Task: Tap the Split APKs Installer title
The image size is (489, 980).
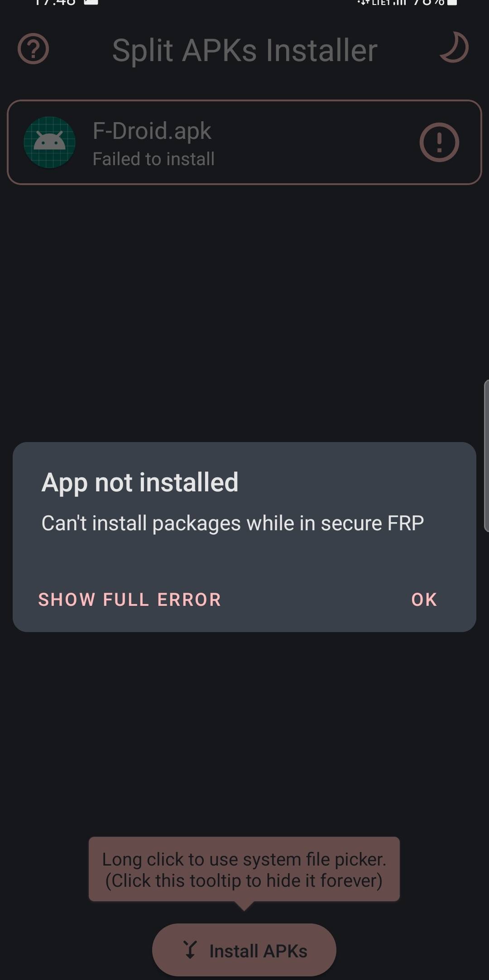Action: coord(244,50)
